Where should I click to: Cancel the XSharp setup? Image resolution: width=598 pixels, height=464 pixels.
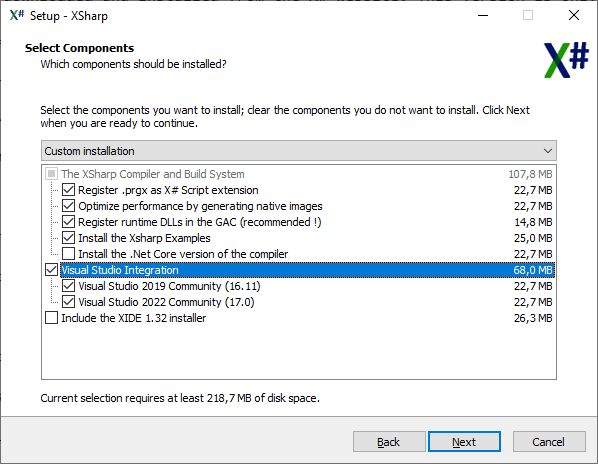click(549, 442)
